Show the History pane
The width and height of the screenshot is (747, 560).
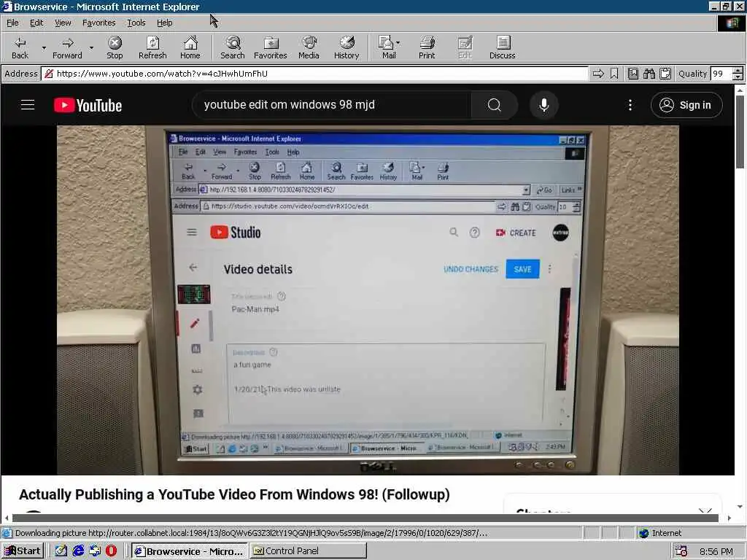[347, 47]
